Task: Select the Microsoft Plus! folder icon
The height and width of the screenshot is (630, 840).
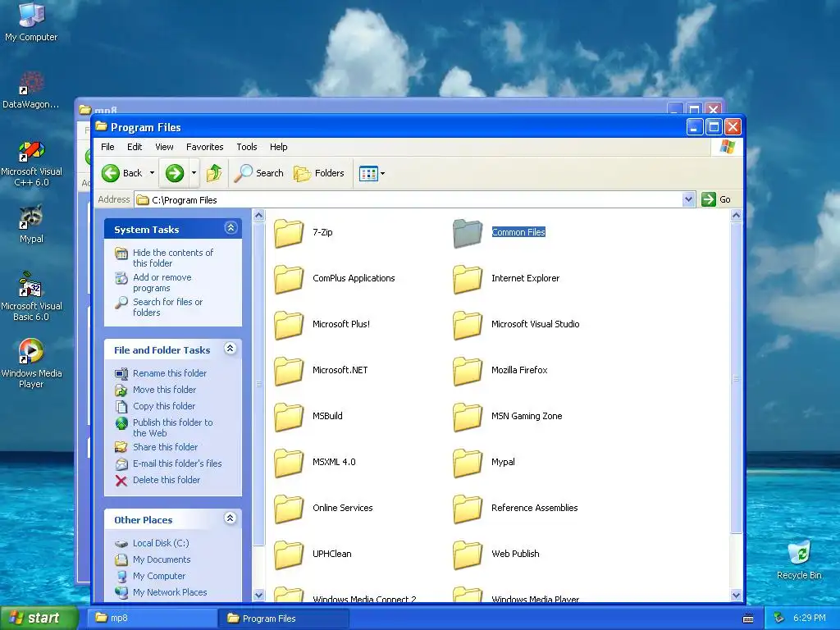Action: point(289,325)
